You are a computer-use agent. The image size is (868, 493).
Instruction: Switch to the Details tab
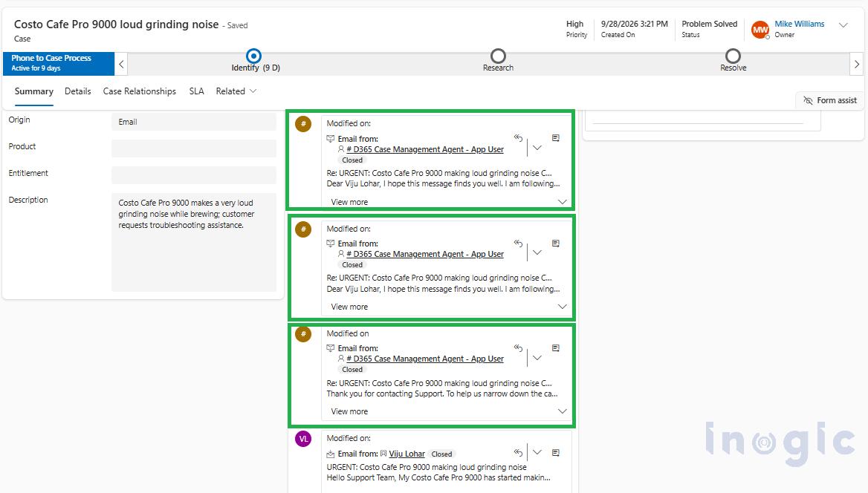click(x=77, y=91)
